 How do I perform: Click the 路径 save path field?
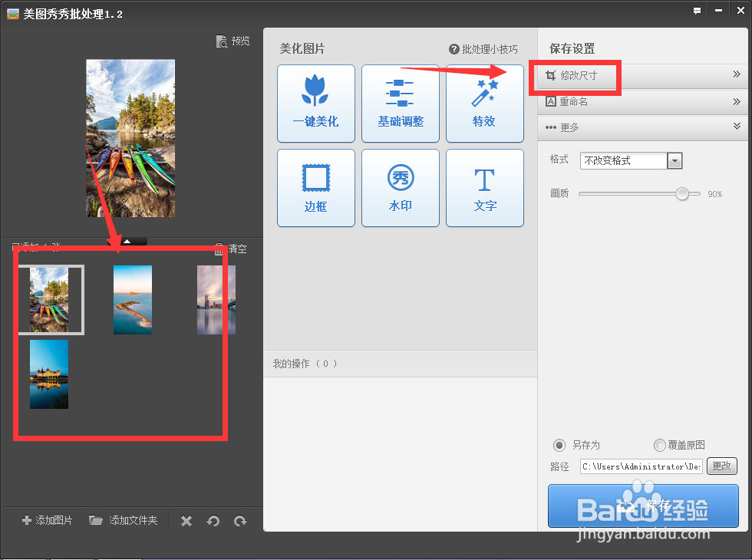click(x=642, y=466)
